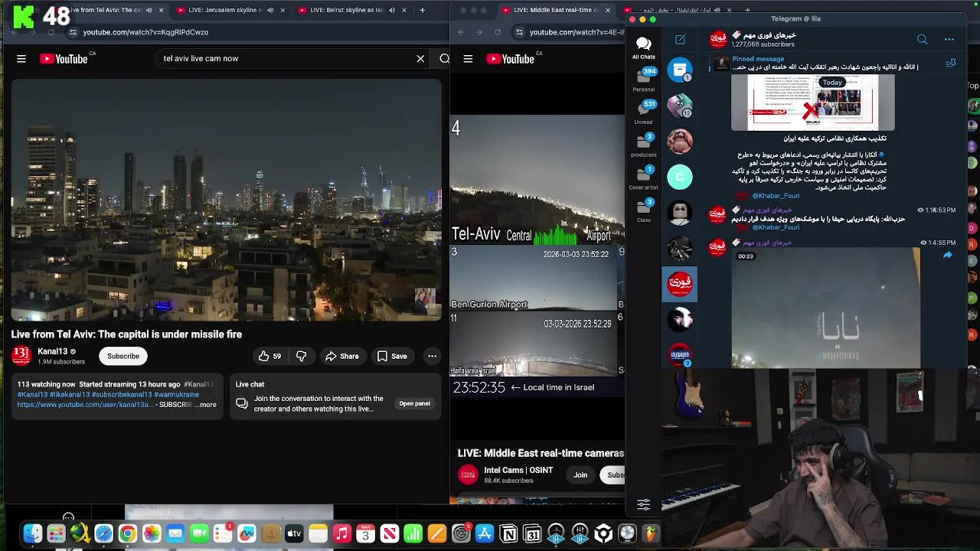Join the Intel Cams OSINT channel
The width and height of the screenshot is (980, 551).
(x=580, y=475)
